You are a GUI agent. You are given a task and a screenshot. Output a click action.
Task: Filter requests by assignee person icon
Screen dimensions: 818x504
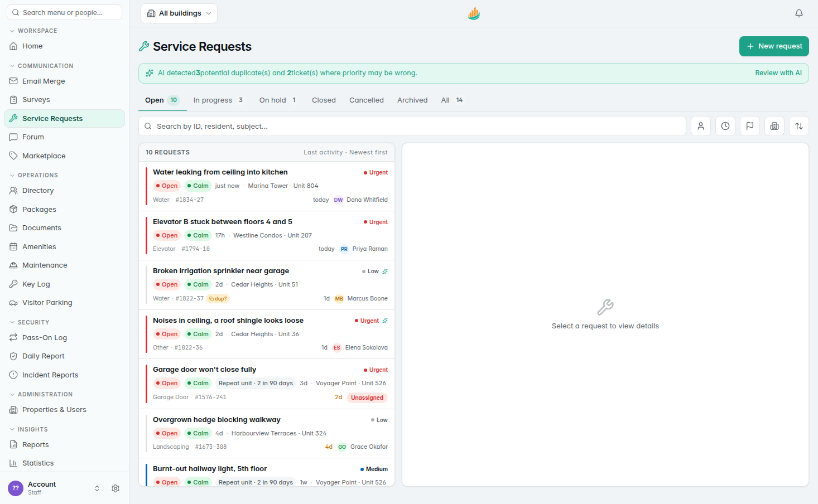click(701, 126)
